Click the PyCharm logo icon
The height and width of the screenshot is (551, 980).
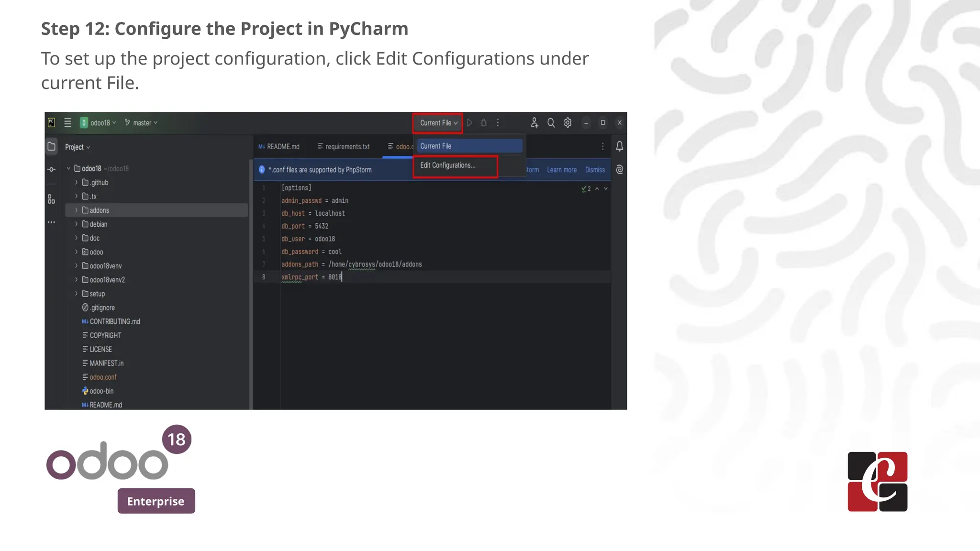(51, 123)
